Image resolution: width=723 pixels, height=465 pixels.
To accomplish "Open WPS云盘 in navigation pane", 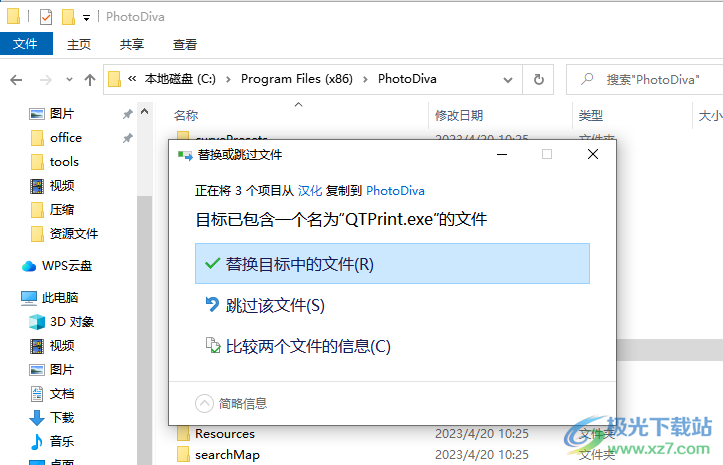I will click(66, 266).
